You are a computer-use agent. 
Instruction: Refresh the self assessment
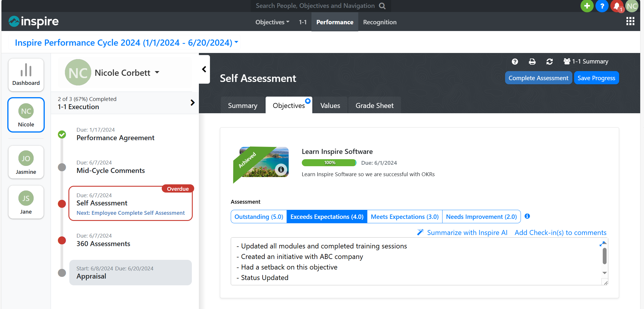point(550,61)
